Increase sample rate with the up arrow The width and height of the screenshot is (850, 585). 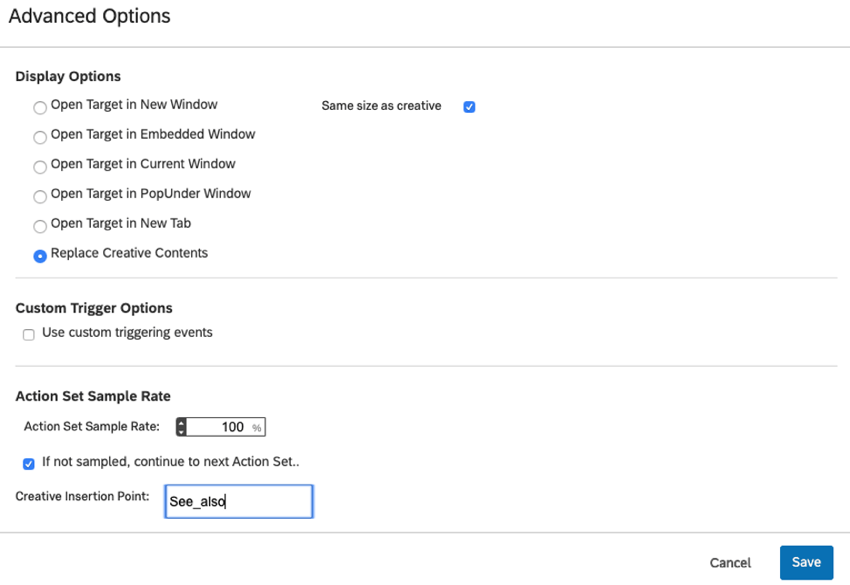[181, 423]
